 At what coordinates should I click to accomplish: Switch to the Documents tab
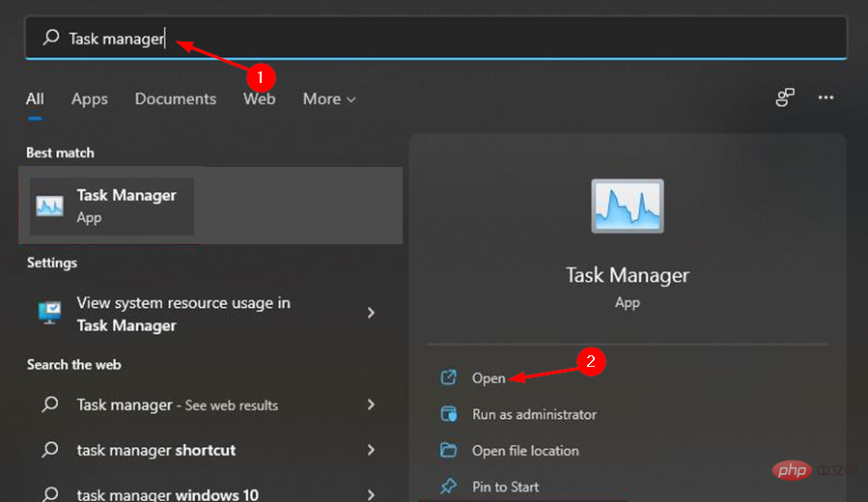tap(176, 99)
